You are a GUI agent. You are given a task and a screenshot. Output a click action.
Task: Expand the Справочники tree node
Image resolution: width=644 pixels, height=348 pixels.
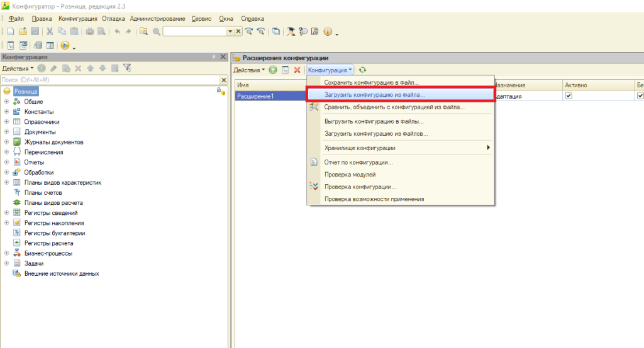(6, 122)
